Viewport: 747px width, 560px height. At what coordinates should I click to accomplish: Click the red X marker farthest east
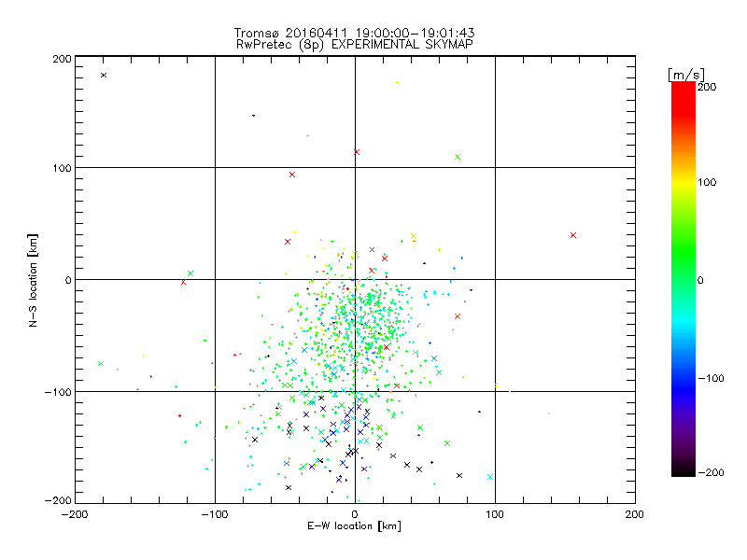pos(573,235)
